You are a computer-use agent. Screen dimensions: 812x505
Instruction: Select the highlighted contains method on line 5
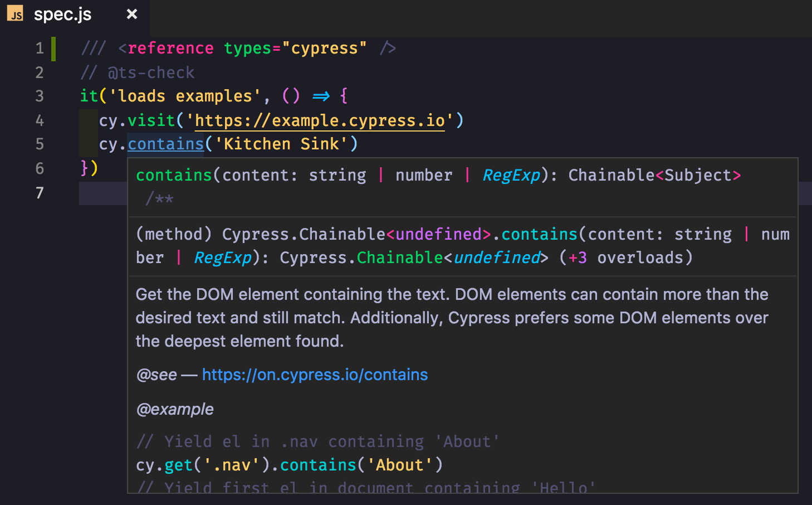click(165, 144)
